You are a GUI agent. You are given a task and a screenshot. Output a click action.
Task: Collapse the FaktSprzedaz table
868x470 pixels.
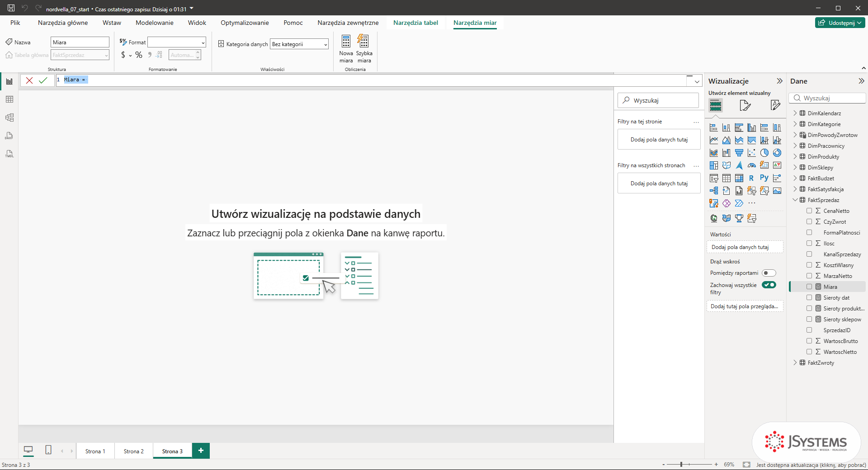(795, 200)
